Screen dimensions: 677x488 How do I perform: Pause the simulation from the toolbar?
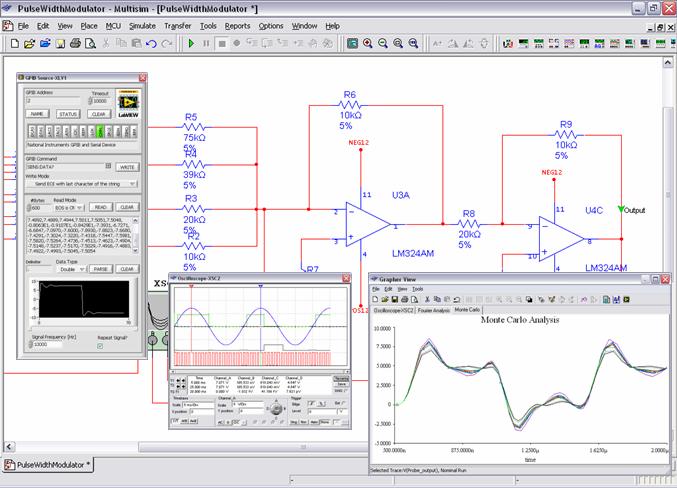tap(206, 44)
